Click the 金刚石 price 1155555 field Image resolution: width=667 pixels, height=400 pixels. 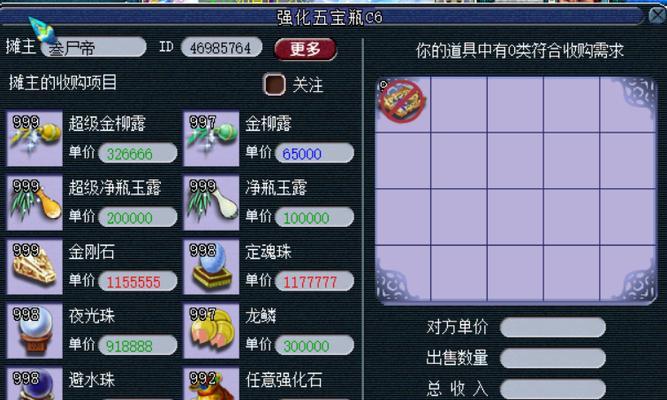click(138, 282)
